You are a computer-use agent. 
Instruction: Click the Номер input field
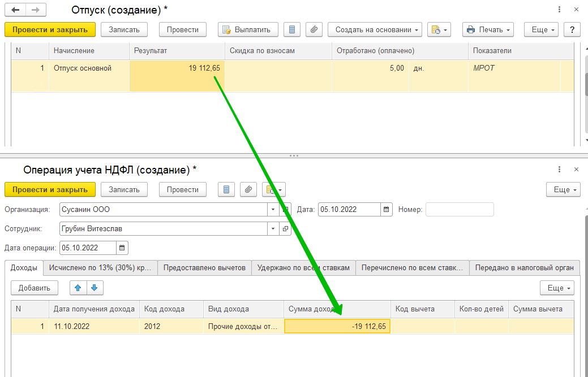pyautogui.click(x=460, y=210)
